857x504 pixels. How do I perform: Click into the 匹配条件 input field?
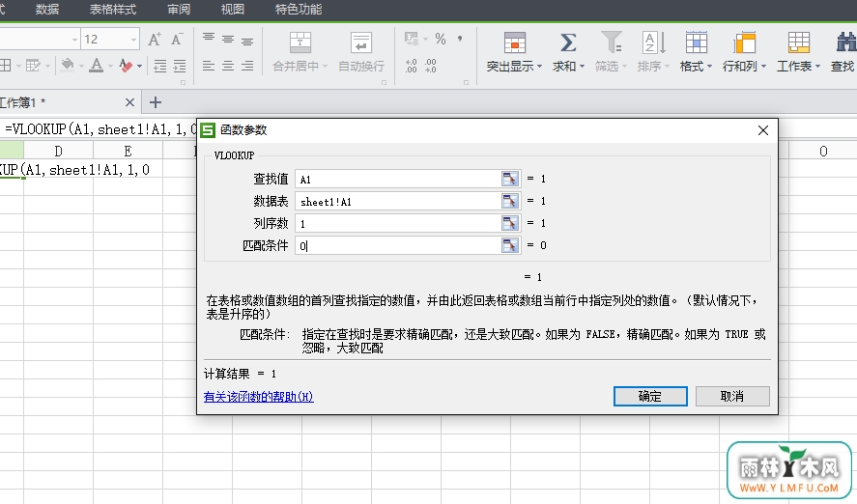pos(398,245)
